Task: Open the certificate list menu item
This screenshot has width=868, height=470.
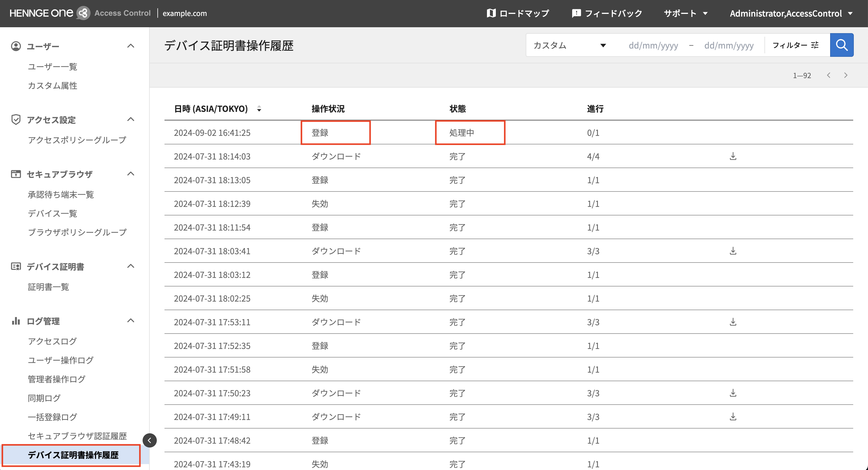Action: click(x=49, y=287)
